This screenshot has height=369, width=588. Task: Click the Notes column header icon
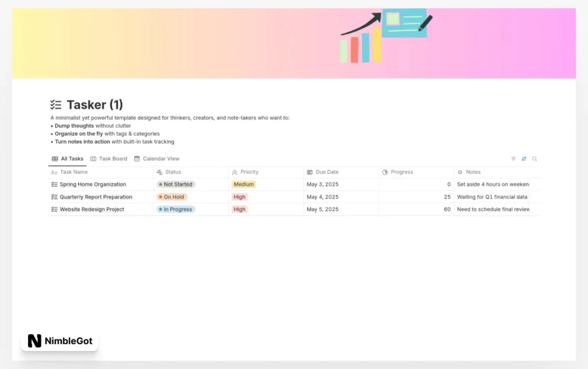pyautogui.click(x=460, y=172)
